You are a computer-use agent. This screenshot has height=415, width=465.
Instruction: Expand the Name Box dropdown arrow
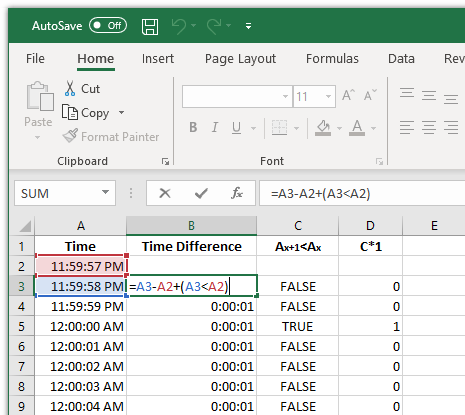[x=105, y=193]
